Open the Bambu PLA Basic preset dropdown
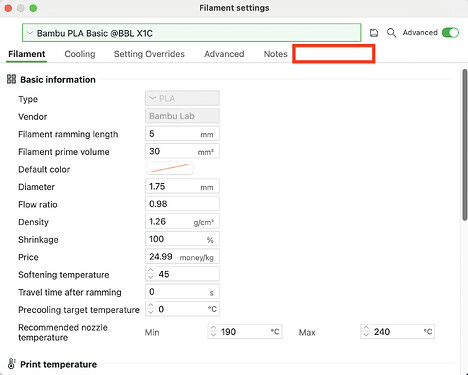 192,33
